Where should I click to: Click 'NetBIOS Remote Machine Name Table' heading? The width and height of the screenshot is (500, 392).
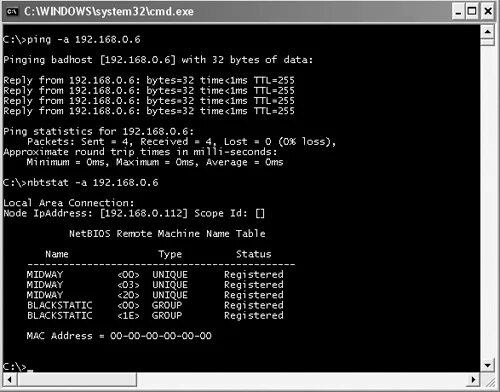click(167, 234)
